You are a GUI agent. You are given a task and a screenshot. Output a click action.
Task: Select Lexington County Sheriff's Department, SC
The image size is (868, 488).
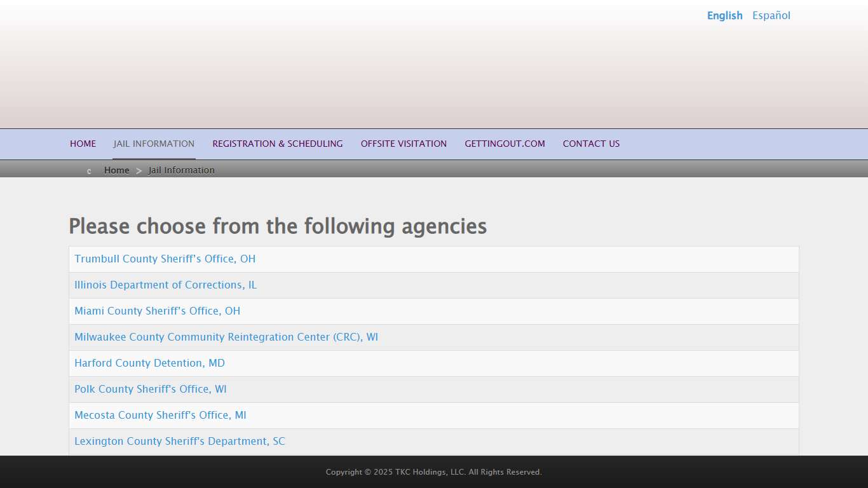point(179,442)
